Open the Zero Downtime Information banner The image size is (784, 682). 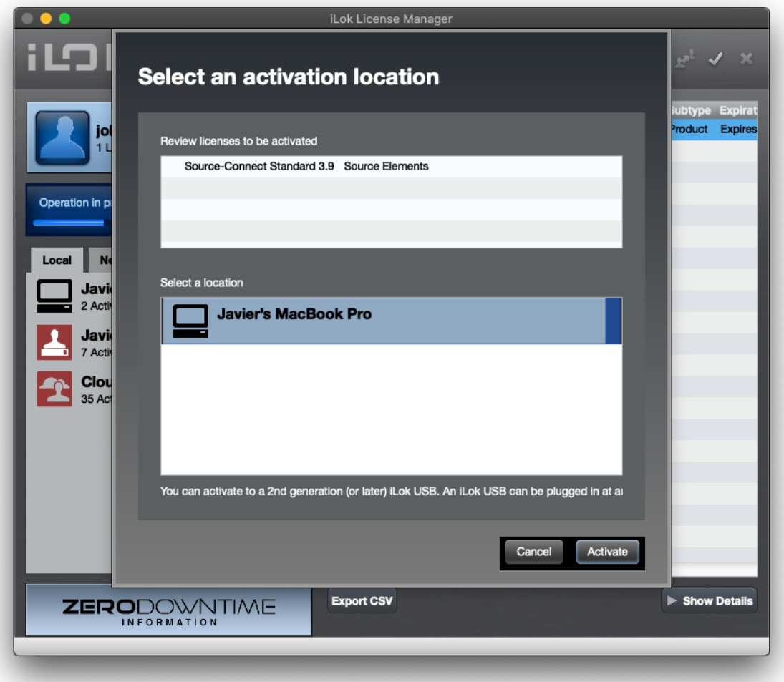pyautogui.click(x=169, y=610)
